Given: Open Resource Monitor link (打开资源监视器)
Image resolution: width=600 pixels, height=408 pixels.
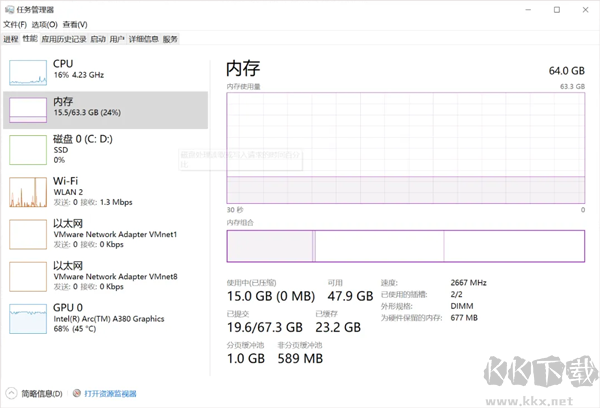Looking at the screenshot, I should click(x=110, y=394).
